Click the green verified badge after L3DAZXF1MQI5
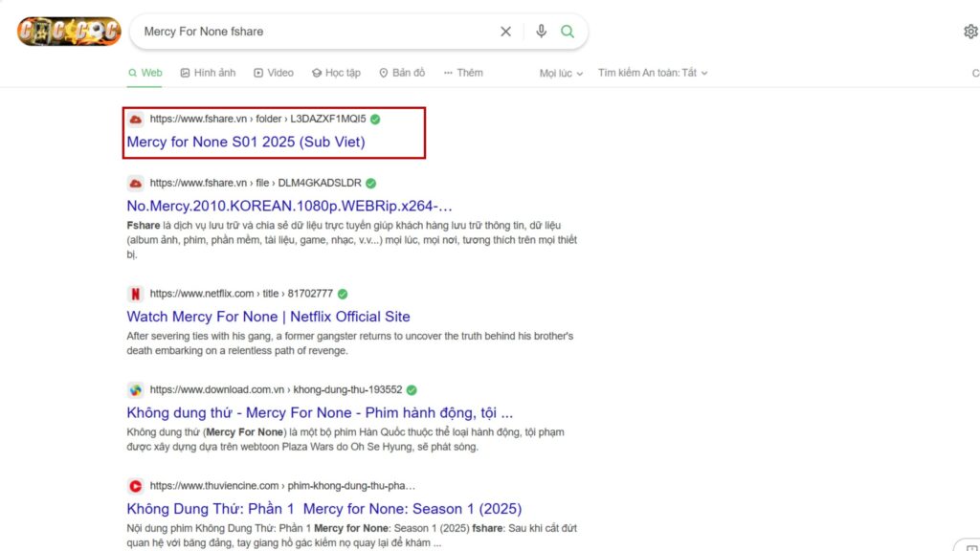 pos(375,120)
